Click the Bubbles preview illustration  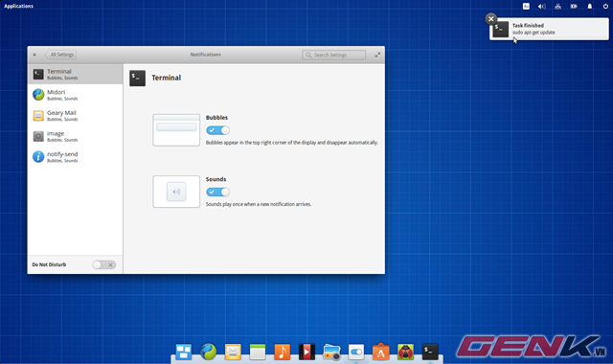(x=176, y=130)
